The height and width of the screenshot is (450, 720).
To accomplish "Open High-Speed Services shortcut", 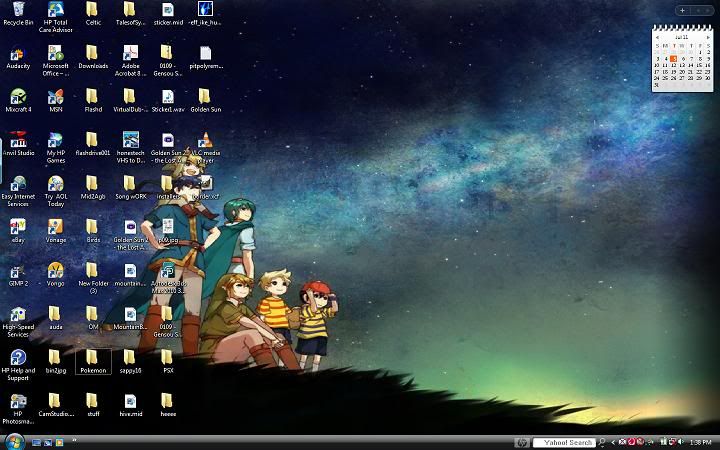I will 18,322.
